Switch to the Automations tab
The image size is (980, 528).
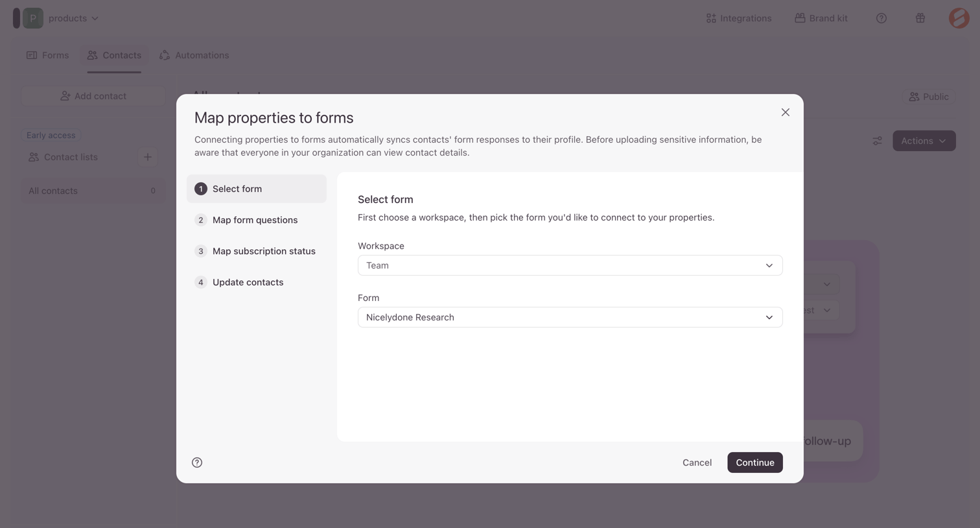(x=194, y=55)
